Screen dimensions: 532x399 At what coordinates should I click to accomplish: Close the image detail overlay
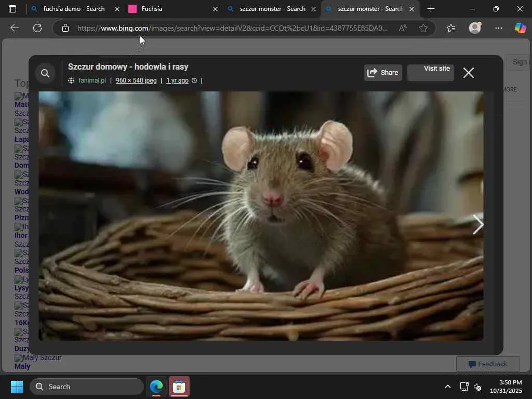[468, 73]
